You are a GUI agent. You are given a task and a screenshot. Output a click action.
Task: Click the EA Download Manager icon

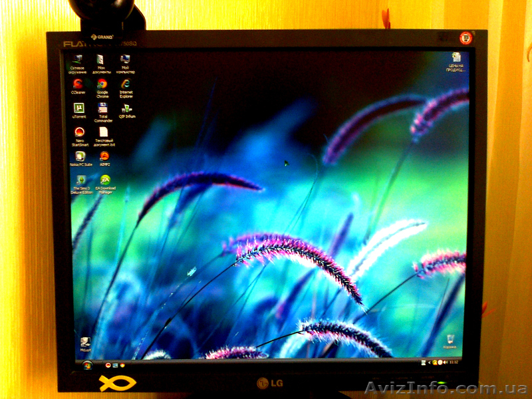(x=105, y=180)
